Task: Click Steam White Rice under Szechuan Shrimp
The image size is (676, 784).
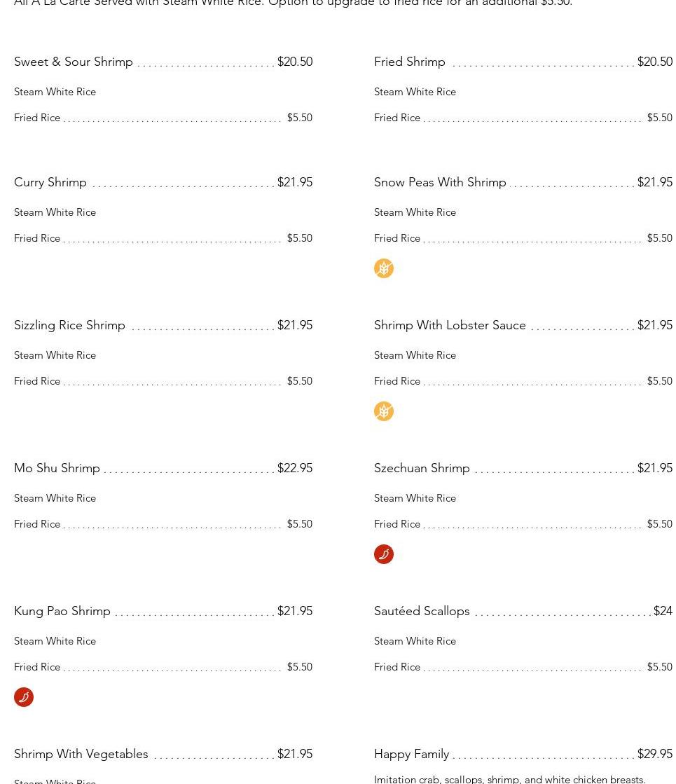Action: point(415,498)
